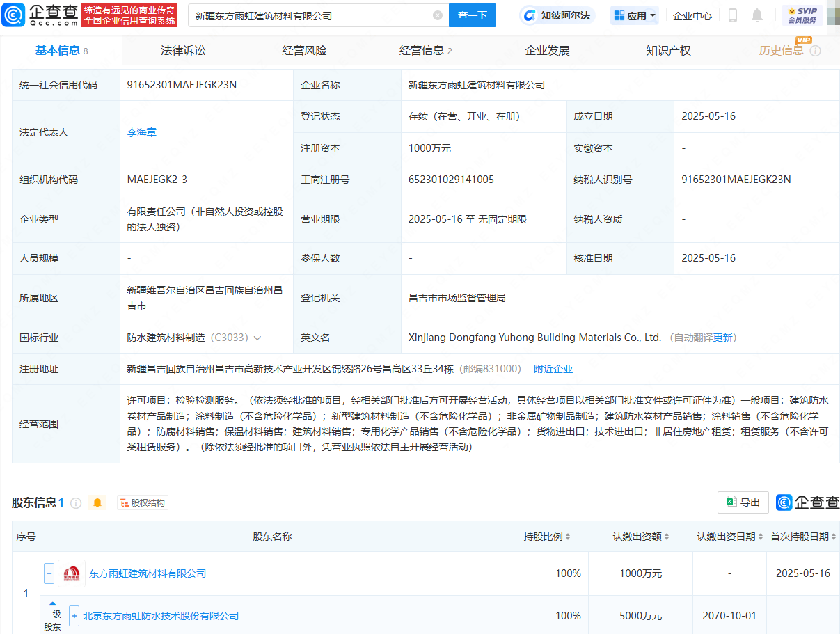Viewport: 840px width, 634px height.
Task: Open the notification bell in the top bar
Action: 757,15
